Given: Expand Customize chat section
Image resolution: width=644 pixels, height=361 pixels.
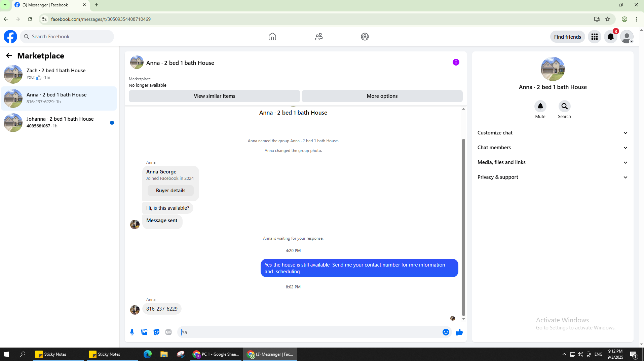Looking at the screenshot, I should tap(553, 133).
